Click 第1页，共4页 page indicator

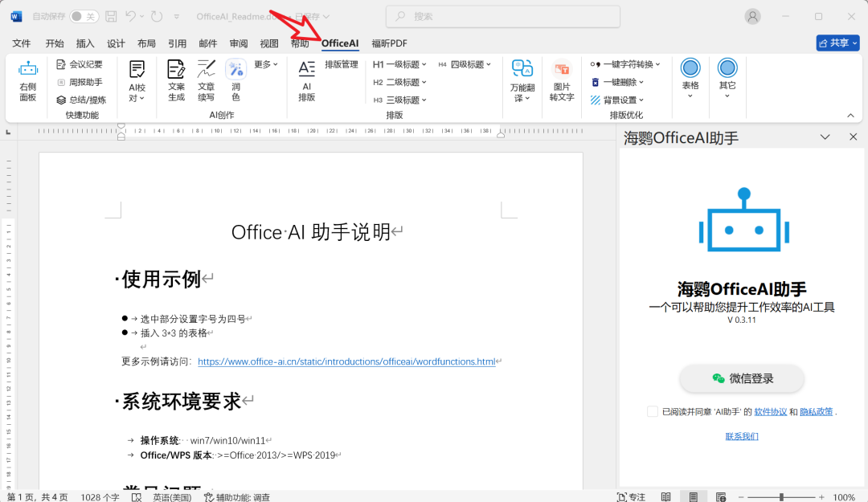point(38,497)
